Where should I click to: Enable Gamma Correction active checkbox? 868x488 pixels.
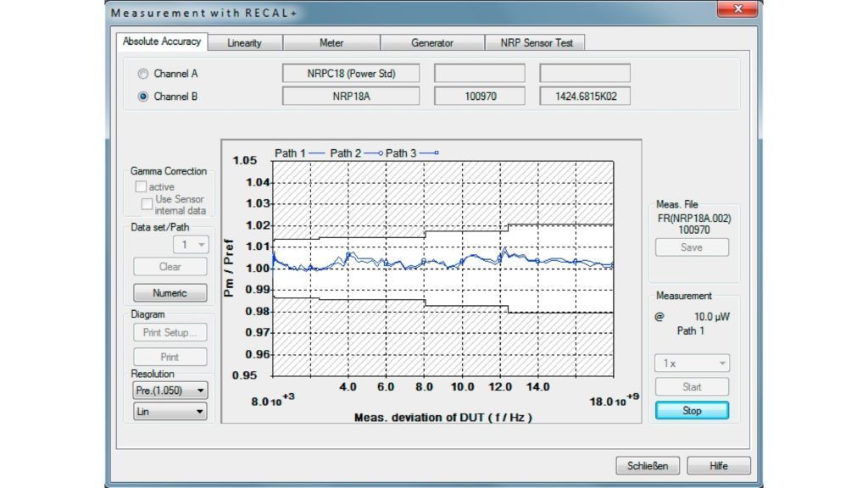tap(141, 186)
